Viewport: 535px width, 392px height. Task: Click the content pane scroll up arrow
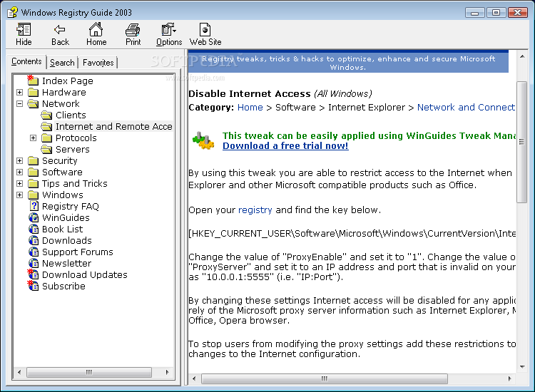click(522, 56)
